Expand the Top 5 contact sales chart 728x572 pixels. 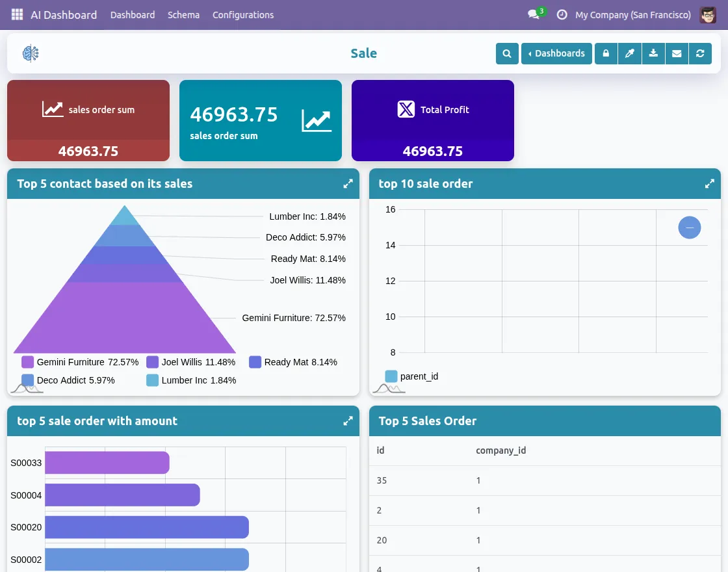(x=348, y=183)
